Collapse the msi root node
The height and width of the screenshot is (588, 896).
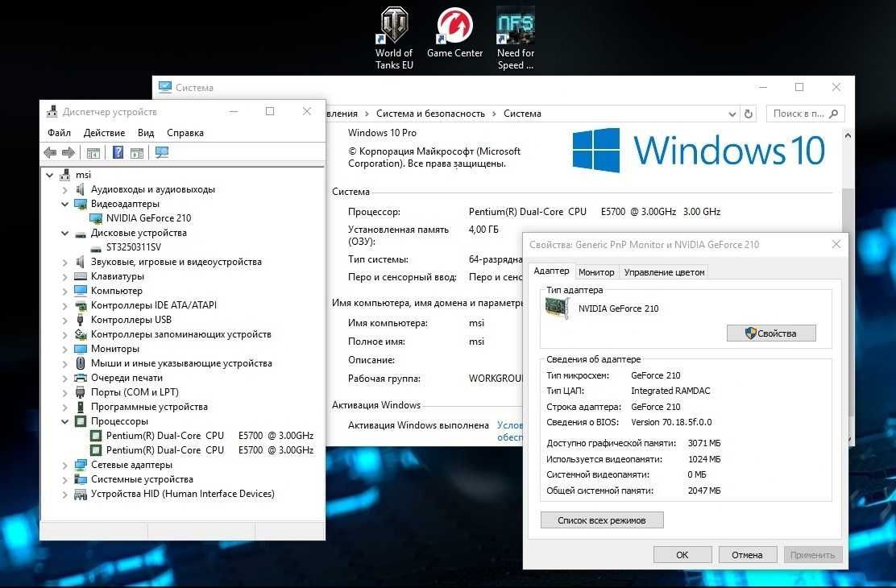click(50, 176)
